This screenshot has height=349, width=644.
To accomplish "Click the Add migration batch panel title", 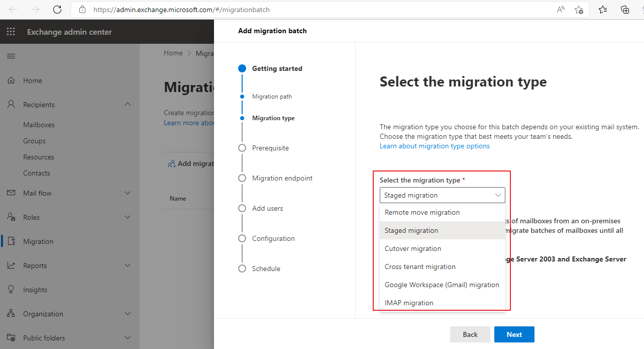I will coord(272,31).
